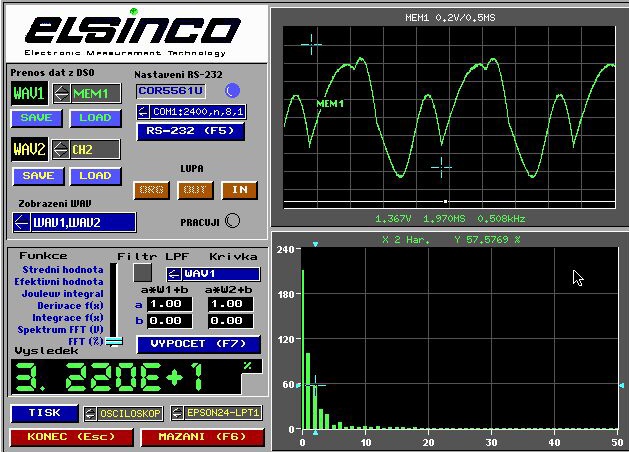Viewport: 629px width, 452px height.
Task: Step the MEM1 source selector arrows
Action: tap(61, 93)
